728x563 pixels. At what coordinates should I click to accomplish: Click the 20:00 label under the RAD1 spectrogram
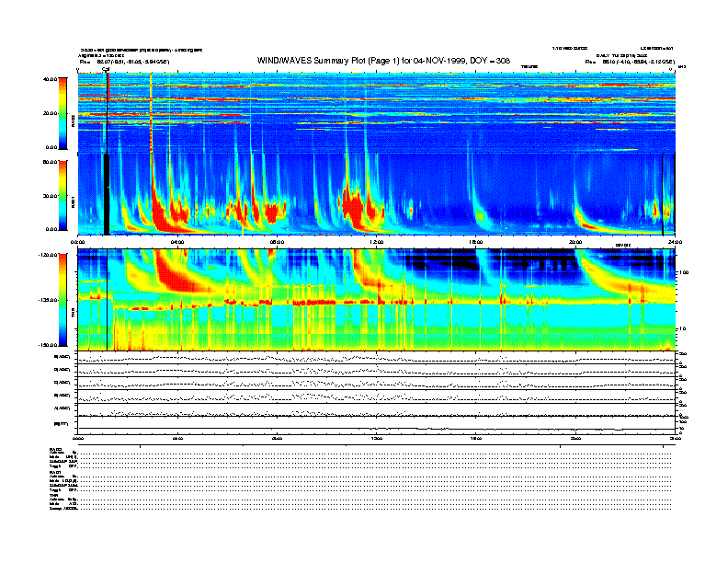575,242
